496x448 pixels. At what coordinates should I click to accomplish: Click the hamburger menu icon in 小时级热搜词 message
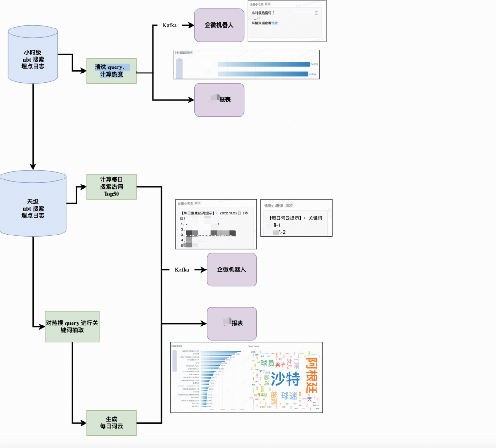316,13
